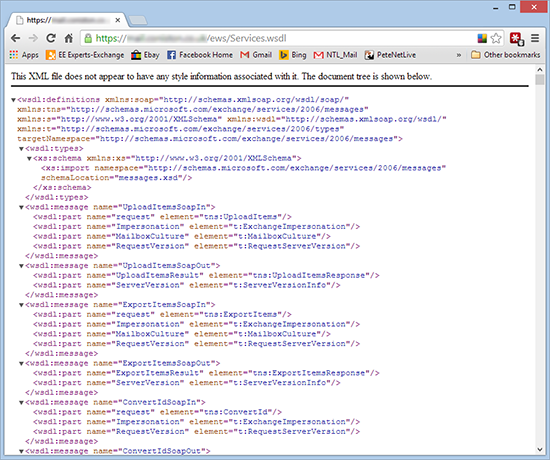Open the Apps bookmark shortcut
The image size is (550, 460).
[x=24, y=55]
